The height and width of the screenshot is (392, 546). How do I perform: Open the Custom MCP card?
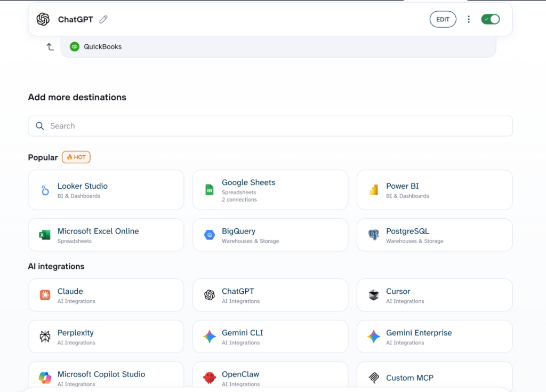435,377
